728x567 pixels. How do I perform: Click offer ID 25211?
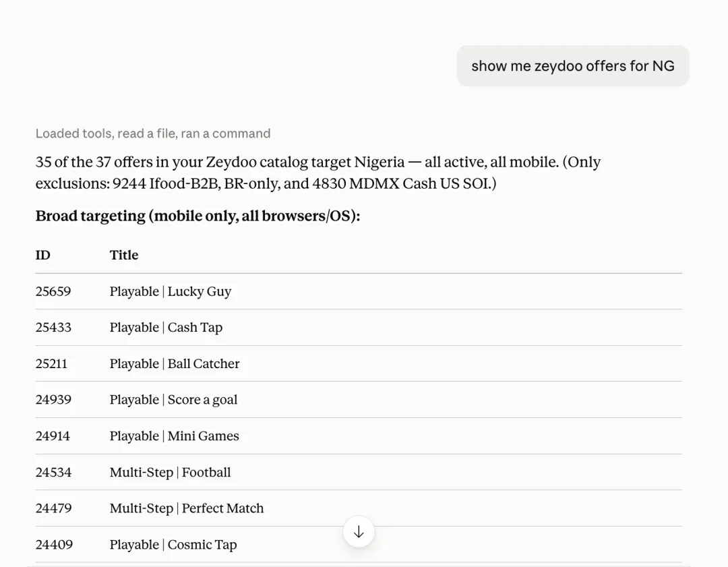pyautogui.click(x=51, y=363)
